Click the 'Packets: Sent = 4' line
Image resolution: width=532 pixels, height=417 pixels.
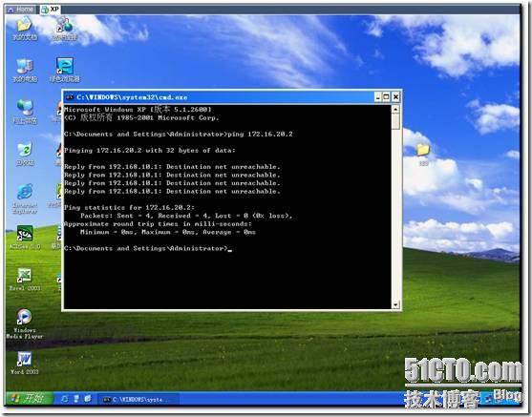186,216
